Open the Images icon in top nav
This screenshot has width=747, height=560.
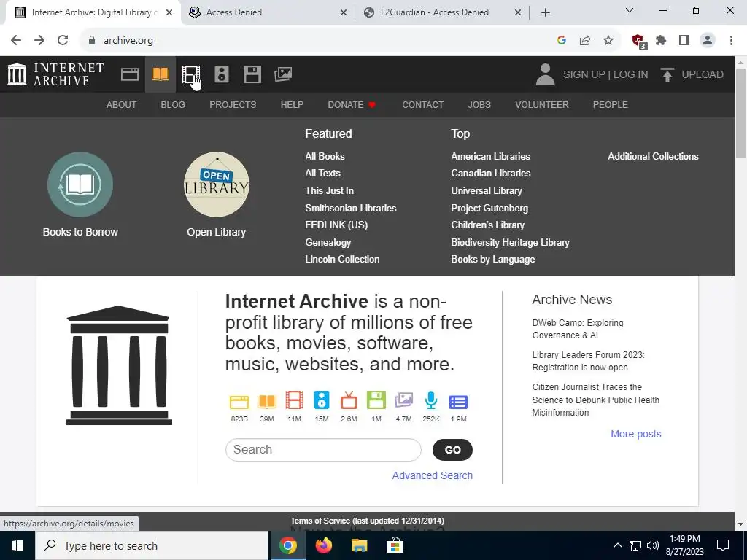click(x=283, y=74)
